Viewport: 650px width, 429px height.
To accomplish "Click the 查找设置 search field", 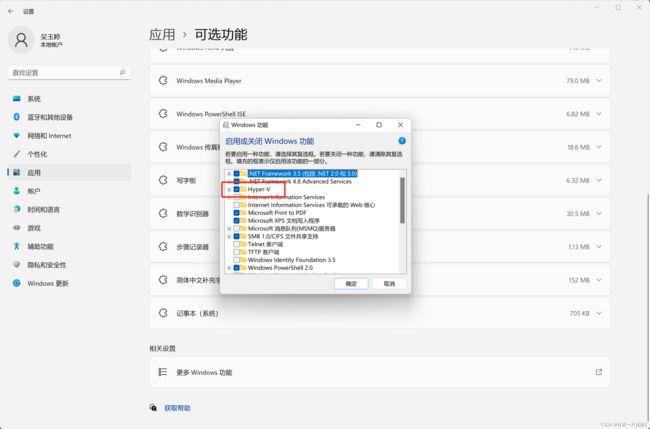I will pyautogui.click(x=69, y=73).
